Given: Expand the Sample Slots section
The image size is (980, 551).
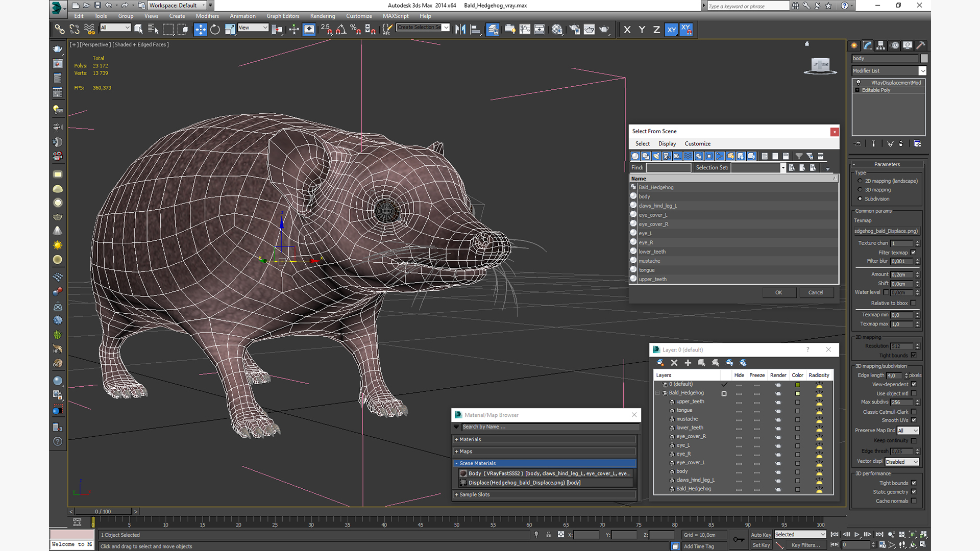Looking at the screenshot, I should 544,494.
